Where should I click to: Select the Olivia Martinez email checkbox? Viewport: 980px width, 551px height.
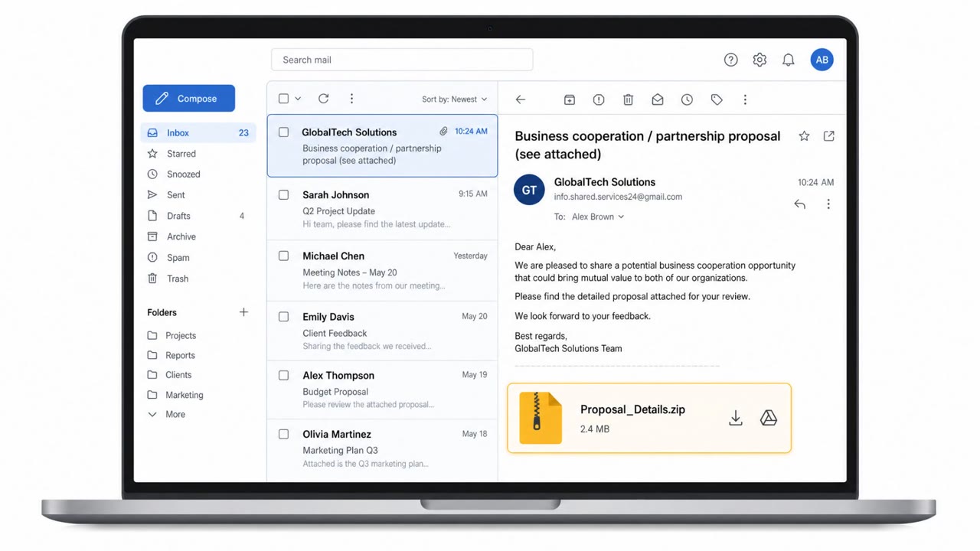click(283, 435)
